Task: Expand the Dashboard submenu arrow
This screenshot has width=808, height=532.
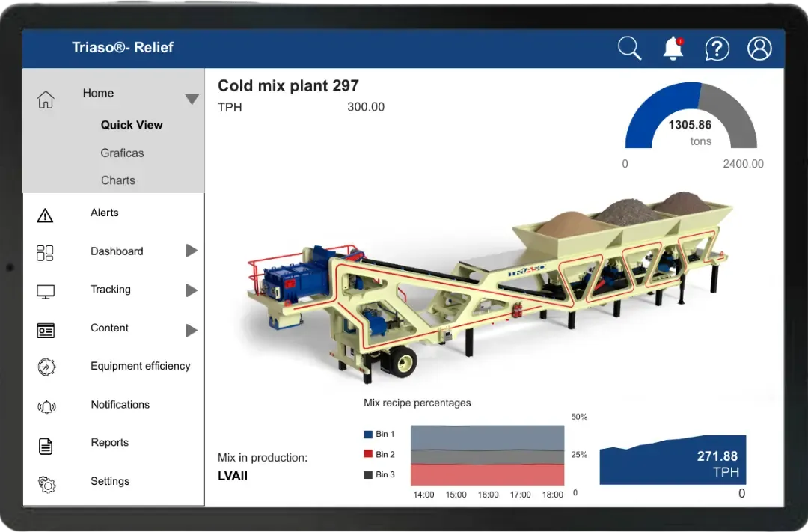Action: [x=192, y=251]
